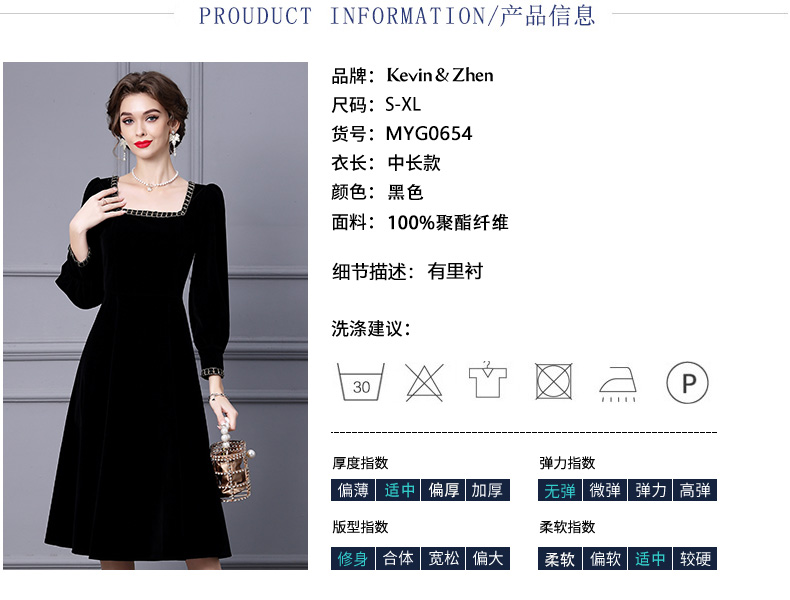Viewport: 790px width, 600px height.
Task: Click the product code MYG0654
Action: tap(429, 134)
